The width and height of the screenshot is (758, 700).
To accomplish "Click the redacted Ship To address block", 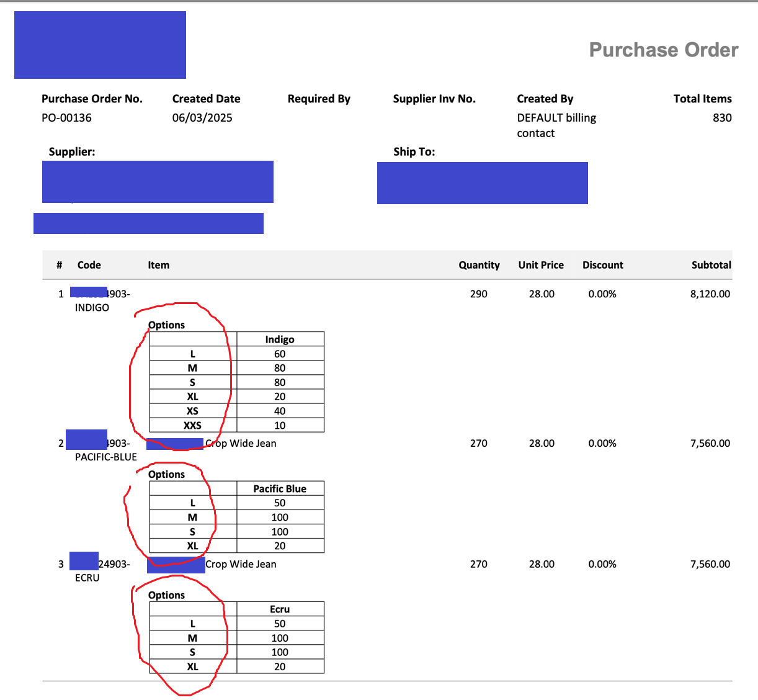I will click(482, 183).
